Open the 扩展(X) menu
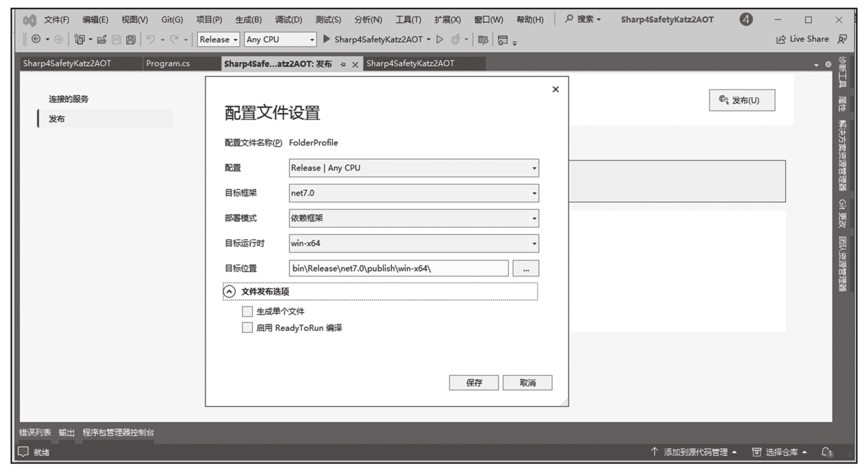This screenshot has width=868, height=471. coord(448,20)
